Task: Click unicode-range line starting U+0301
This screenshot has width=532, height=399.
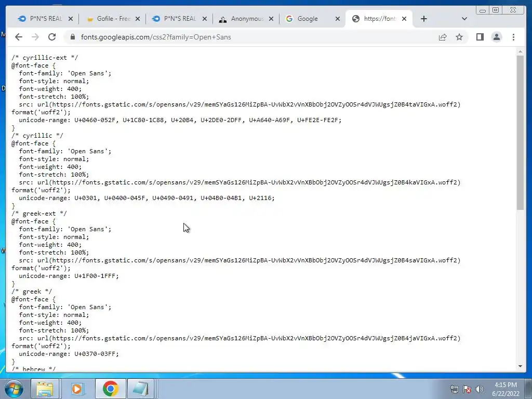Action: [147, 198]
